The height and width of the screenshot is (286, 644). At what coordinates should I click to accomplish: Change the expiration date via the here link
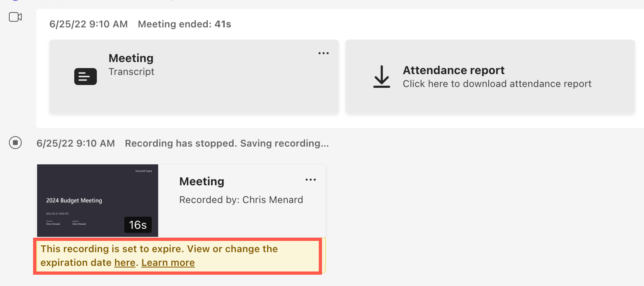124,263
